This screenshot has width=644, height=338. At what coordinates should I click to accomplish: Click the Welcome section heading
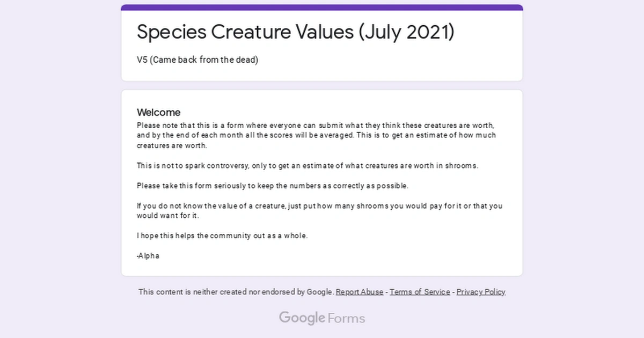pos(158,112)
